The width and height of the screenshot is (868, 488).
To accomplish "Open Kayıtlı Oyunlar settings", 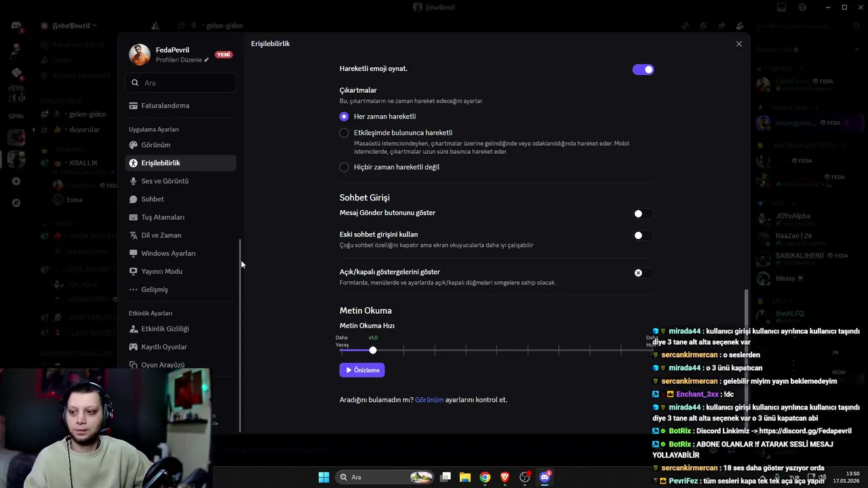I will coord(180,347).
